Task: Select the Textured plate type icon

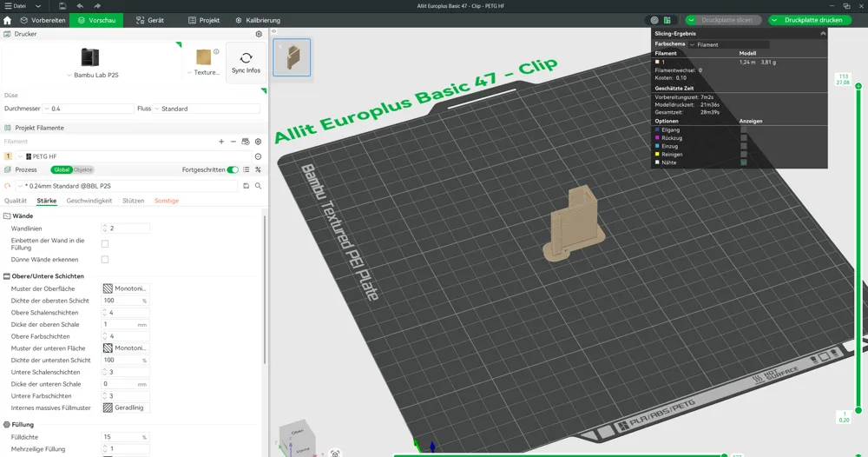Action: [x=204, y=57]
